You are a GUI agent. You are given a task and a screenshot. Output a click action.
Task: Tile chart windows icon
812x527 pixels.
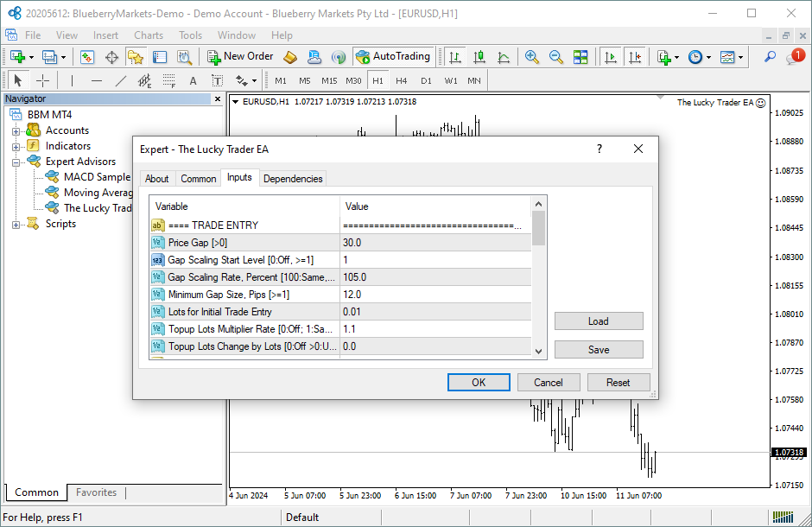[580, 56]
